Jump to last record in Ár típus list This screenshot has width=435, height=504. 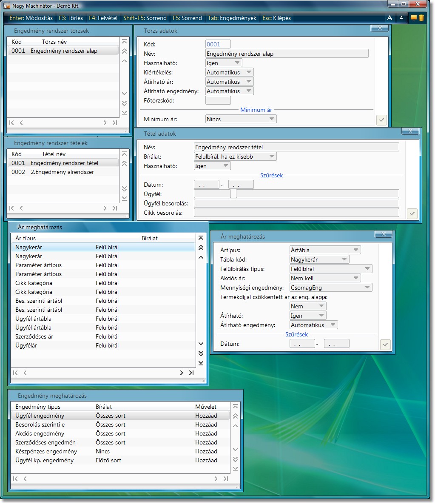[x=191, y=373]
